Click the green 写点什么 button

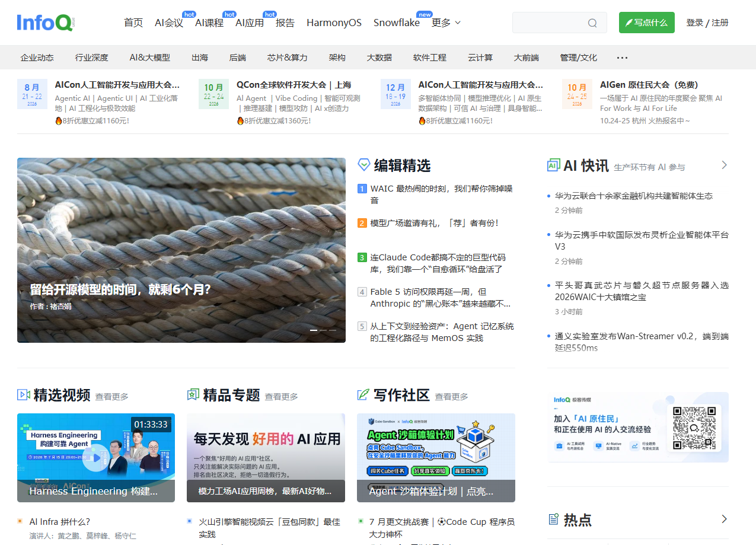click(647, 23)
